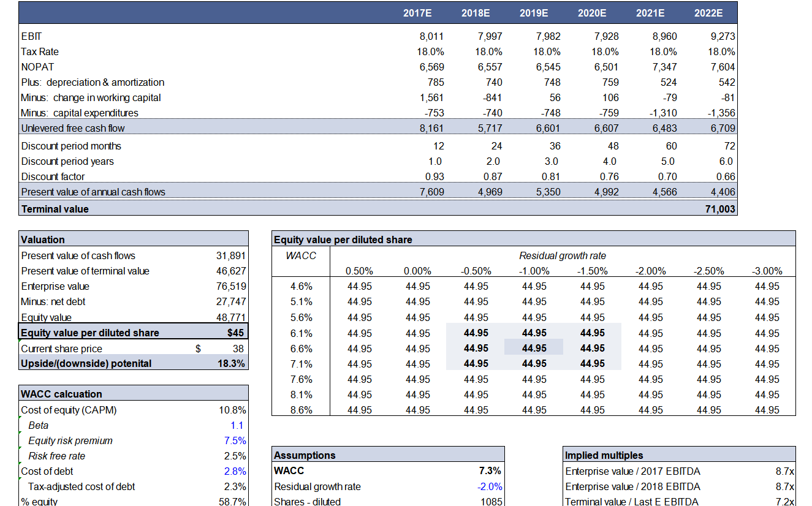Select 2022E unlevered free cash flow 6,709
Viewport: 812px width, 506px height.
[x=724, y=128]
